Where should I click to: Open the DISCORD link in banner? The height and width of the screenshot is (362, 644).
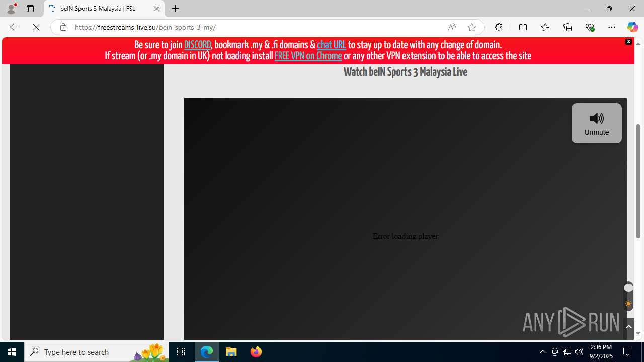[x=197, y=45]
